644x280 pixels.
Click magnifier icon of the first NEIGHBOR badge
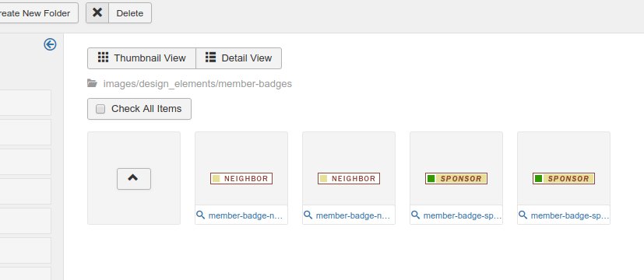pyautogui.click(x=200, y=215)
